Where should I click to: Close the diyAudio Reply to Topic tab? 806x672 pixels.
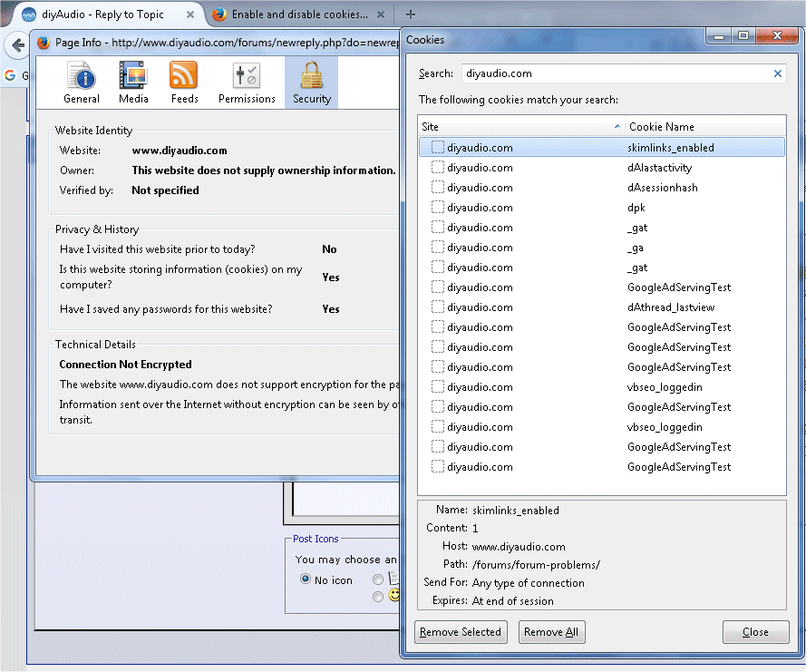(190, 15)
